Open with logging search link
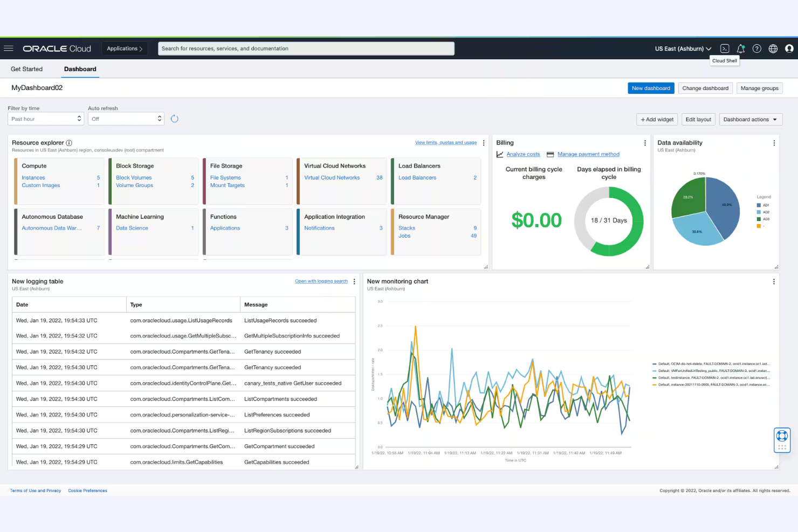 [x=321, y=281]
